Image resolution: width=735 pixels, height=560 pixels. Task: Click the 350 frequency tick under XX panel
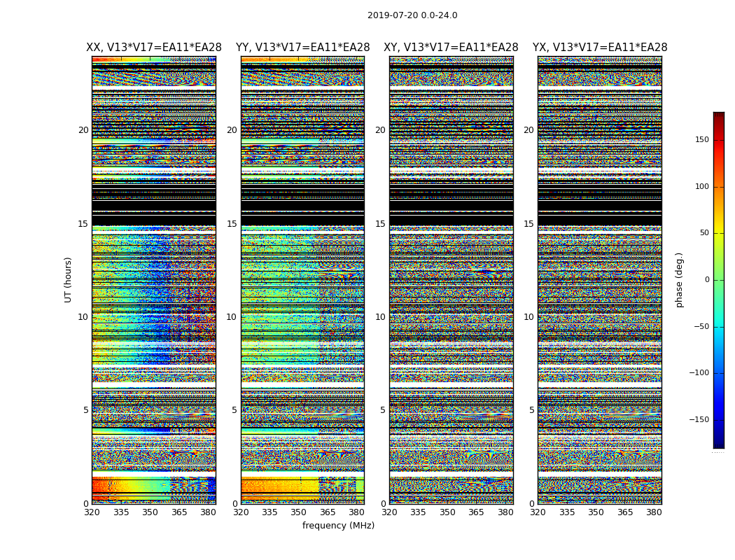[x=150, y=512]
